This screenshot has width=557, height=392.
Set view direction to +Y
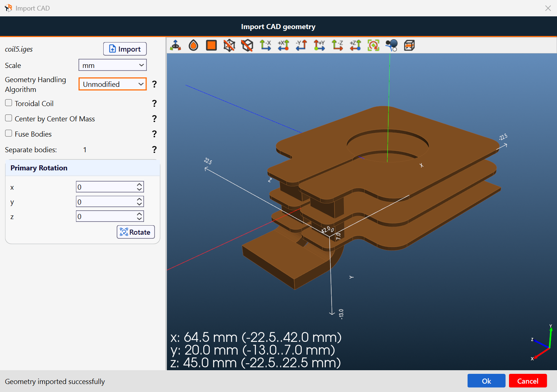pyautogui.click(x=319, y=45)
